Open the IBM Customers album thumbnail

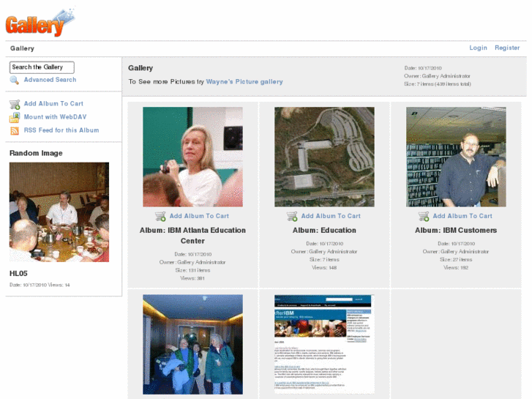pyautogui.click(x=456, y=157)
